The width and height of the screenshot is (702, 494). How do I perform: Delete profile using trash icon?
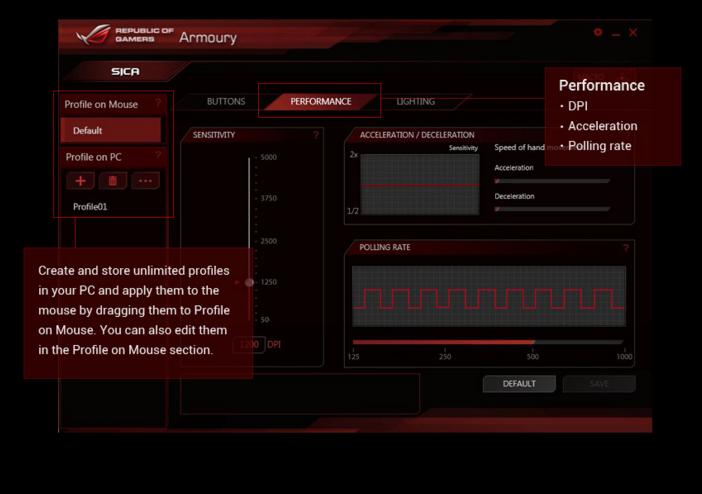pyautogui.click(x=113, y=180)
